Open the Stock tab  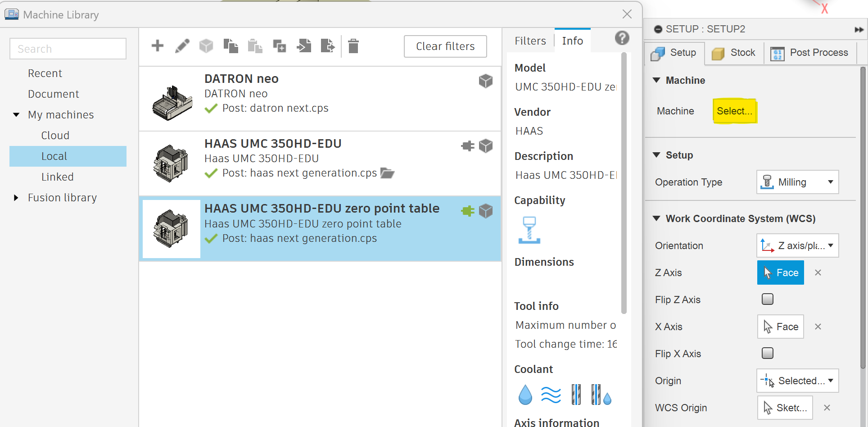pyautogui.click(x=734, y=53)
